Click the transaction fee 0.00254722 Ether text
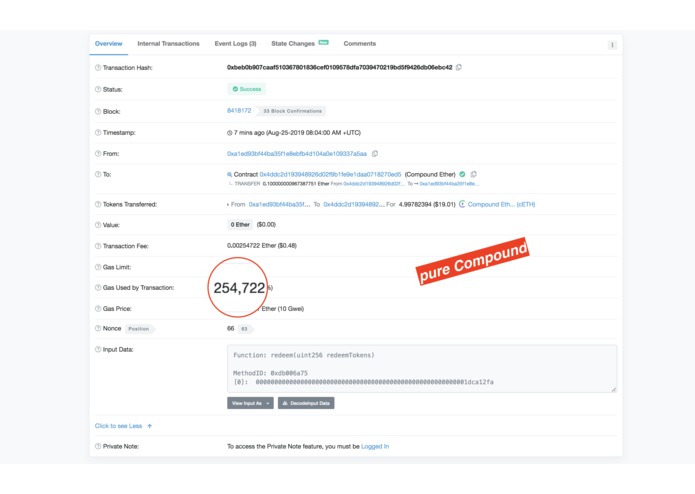This screenshot has width=695, height=494. [x=262, y=245]
